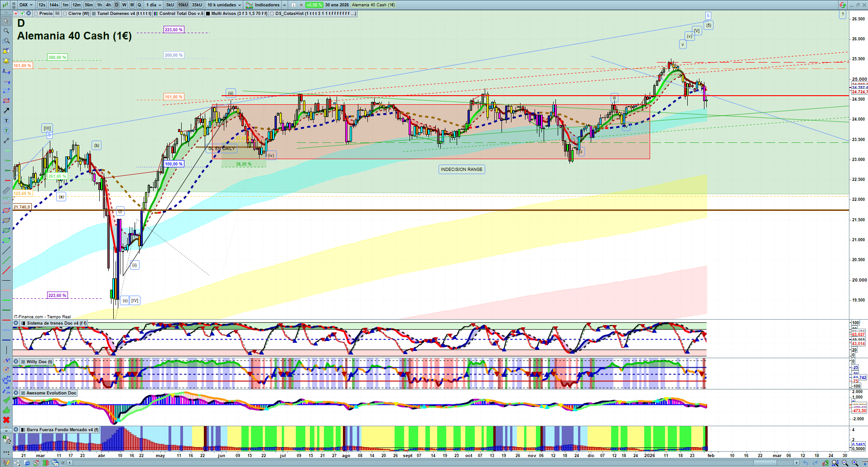Click the '+0,08 %' change indicator
Viewport: 868px width, 467px height.
[x=314, y=5]
